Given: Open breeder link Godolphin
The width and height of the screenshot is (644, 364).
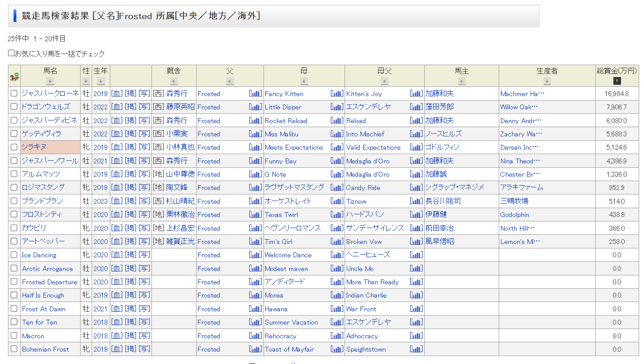Looking at the screenshot, I should [x=515, y=215].
